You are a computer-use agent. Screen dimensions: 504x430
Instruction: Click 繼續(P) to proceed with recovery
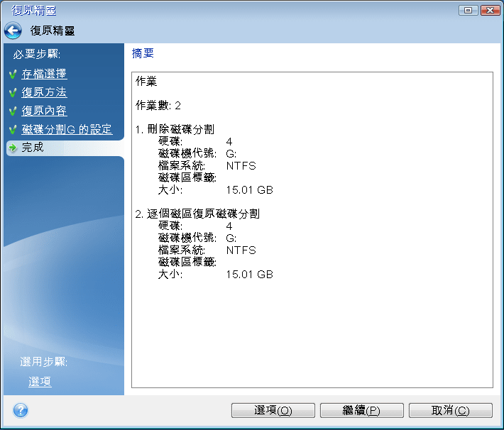361,410
